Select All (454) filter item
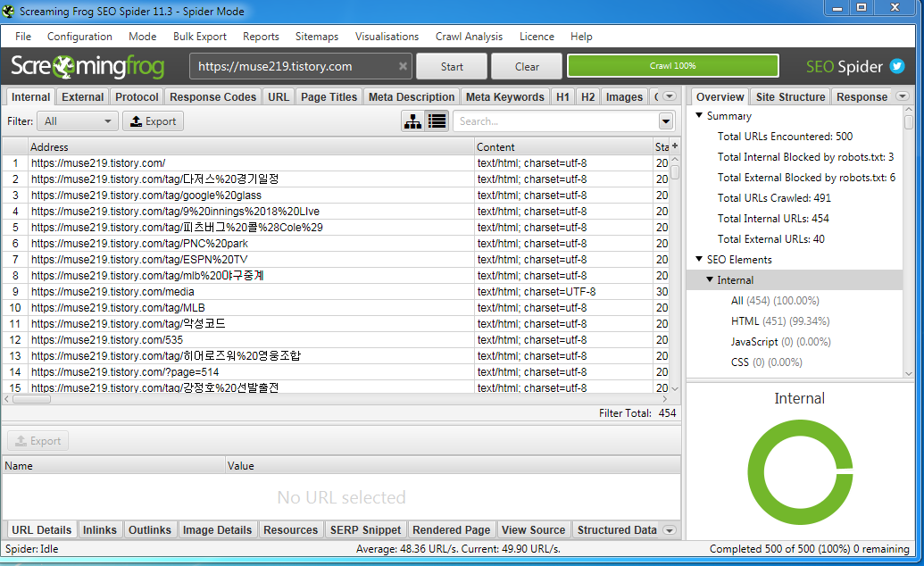Image resolution: width=924 pixels, height=566 pixels. coord(775,301)
